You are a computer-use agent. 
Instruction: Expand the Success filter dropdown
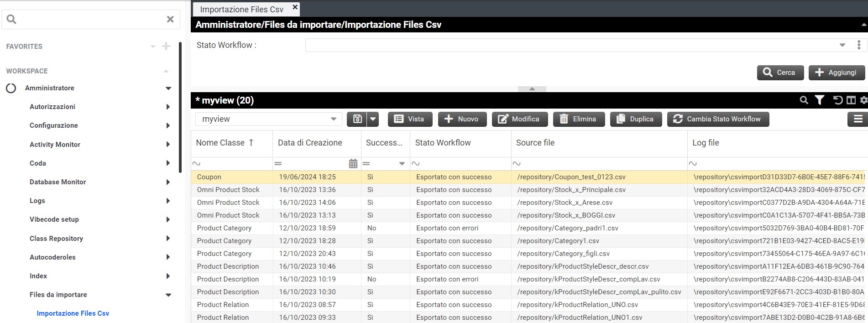coord(402,164)
